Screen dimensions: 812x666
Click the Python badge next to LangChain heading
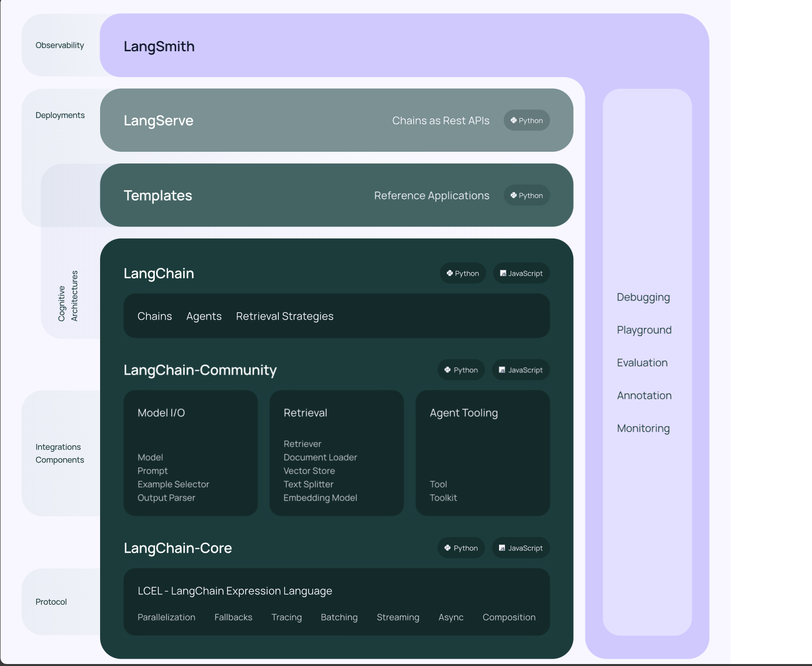463,273
